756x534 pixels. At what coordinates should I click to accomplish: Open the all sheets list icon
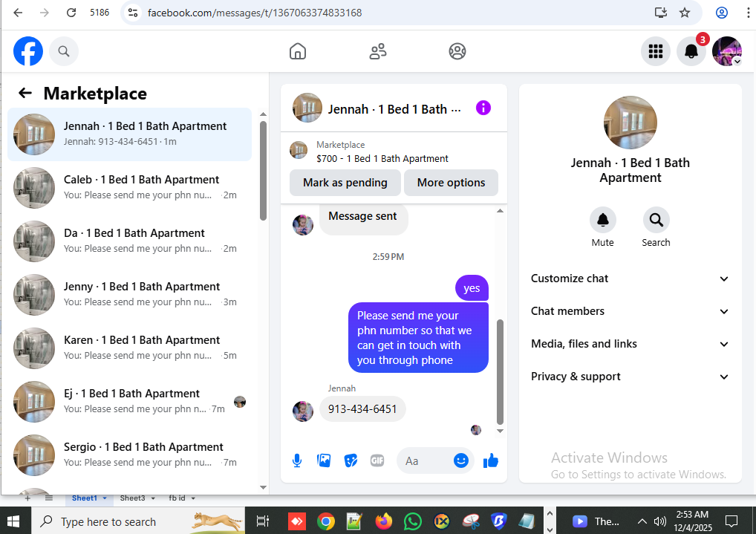point(49,498)
